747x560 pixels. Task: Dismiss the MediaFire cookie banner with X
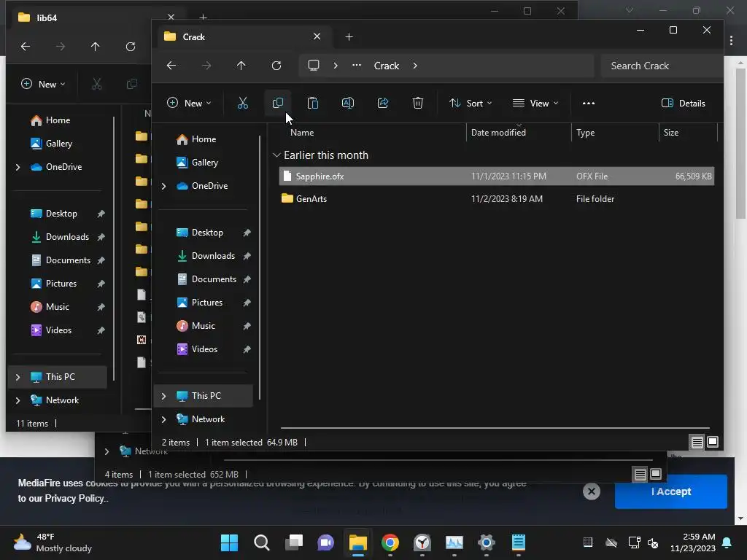[591, 491]
